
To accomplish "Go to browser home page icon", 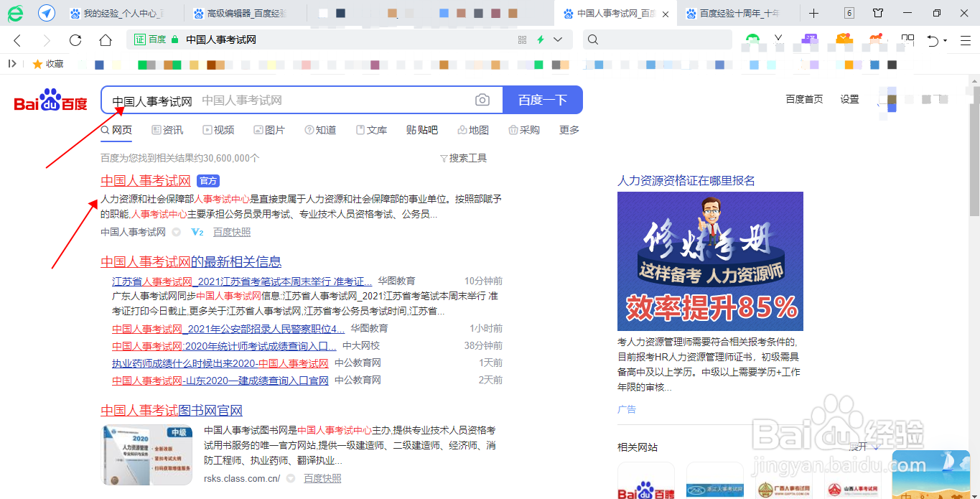I will coord(106,40).
